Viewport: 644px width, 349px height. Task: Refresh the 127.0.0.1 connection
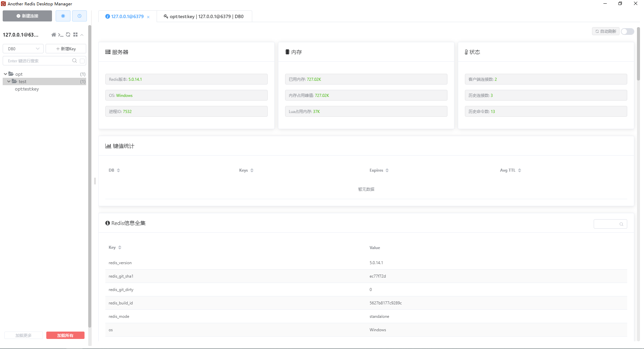point(68,35)
